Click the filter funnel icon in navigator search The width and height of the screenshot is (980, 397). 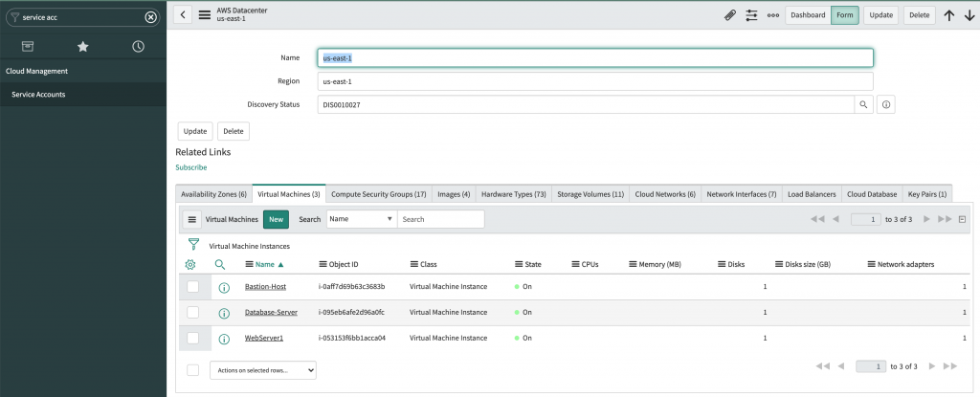point(15,17)
